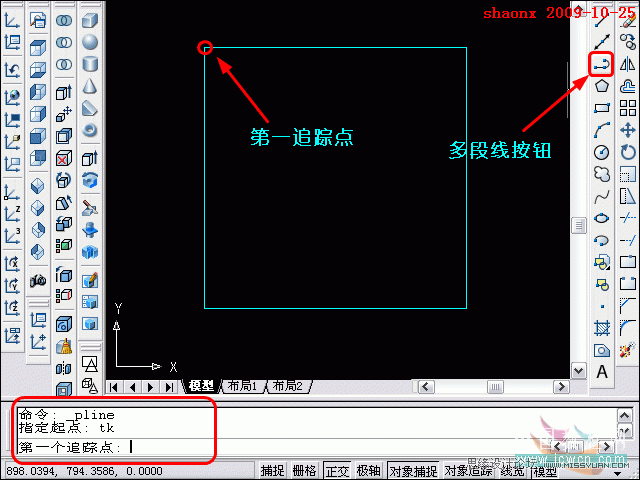Toggle 栅格 (Grid) in status bar
This screenshot has width=640, height=480.
pos(304,471)
